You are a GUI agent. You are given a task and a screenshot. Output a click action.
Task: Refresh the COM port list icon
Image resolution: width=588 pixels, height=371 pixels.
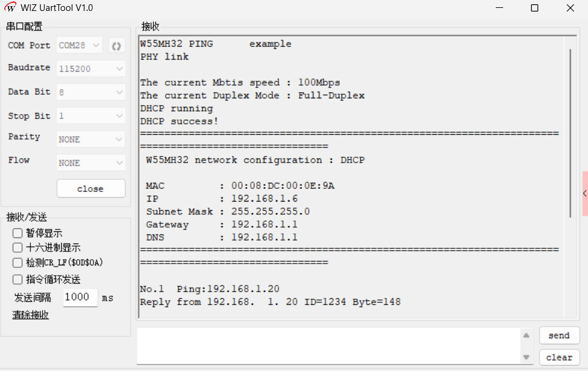(117, 46)
